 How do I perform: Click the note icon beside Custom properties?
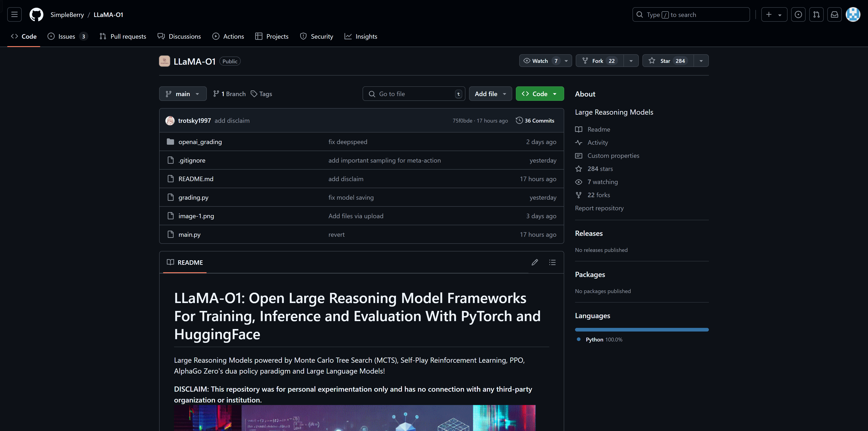579,156
